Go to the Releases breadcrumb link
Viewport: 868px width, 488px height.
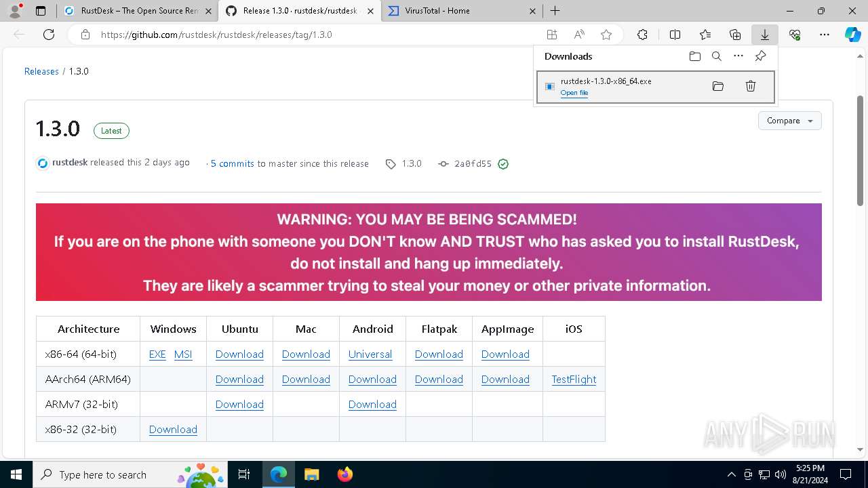click(41, 71)
